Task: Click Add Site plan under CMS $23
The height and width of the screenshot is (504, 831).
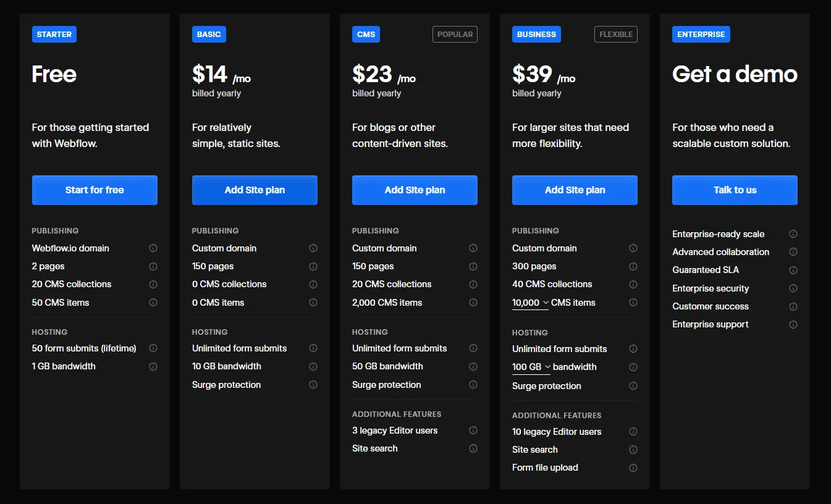Action: (x=415, y=190)
